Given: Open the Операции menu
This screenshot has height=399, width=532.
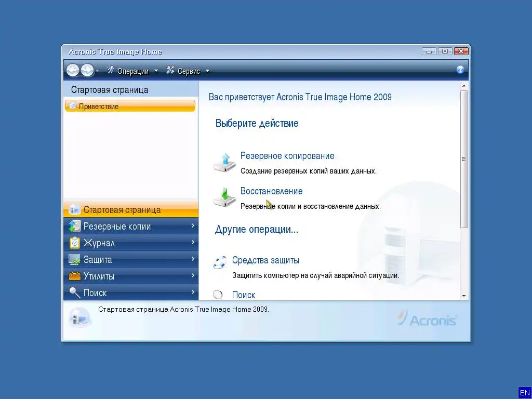Looking at the screenshot, I should [132, 71].
